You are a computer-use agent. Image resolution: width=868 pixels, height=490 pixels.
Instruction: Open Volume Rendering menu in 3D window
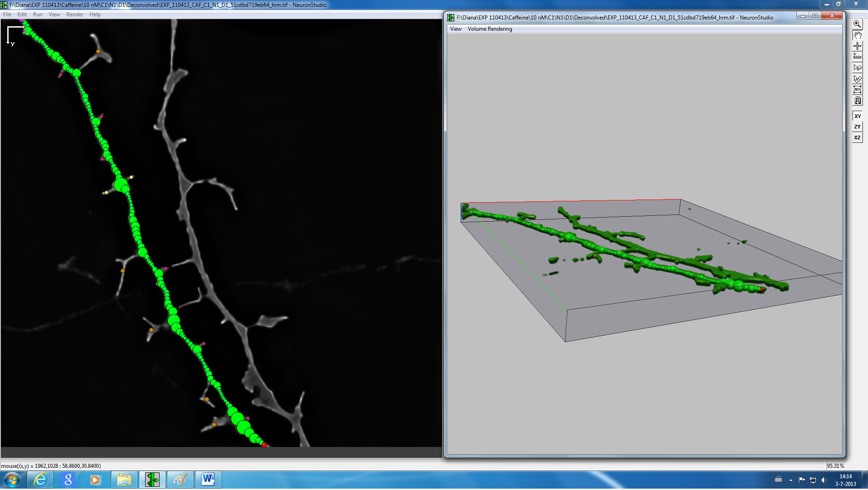coord(490,29)
